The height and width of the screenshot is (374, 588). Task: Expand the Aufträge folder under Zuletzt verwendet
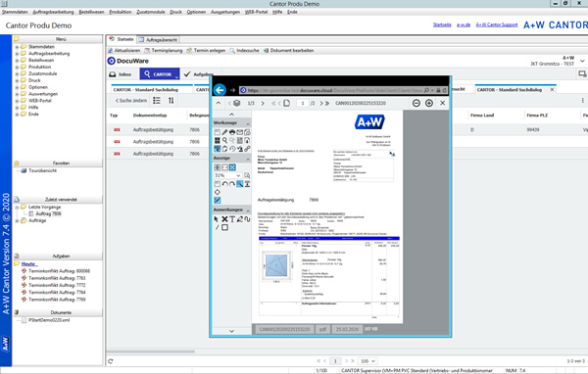coord(17,221)
